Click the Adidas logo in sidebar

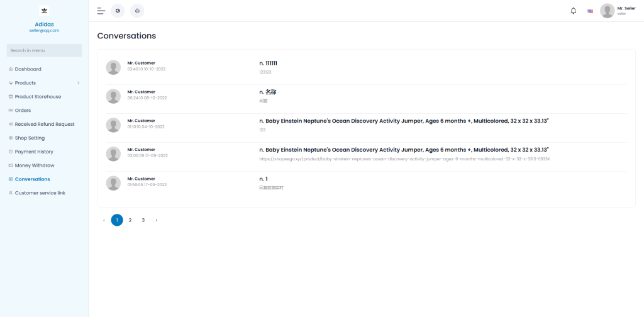pyautogui.click(x=44, y=11)
